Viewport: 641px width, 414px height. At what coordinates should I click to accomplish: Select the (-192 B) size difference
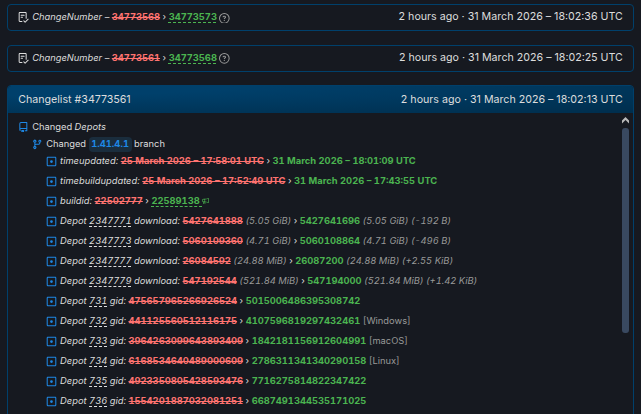point(430,221)
